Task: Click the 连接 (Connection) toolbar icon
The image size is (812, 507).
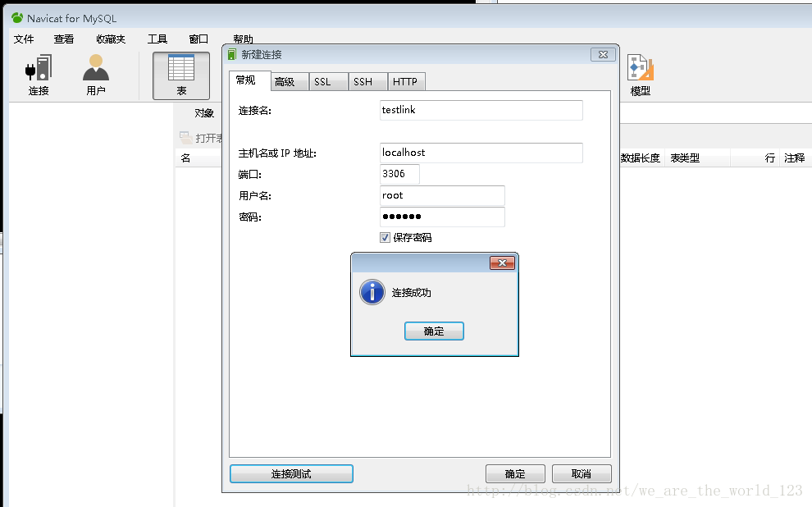Action: (39, 75)
